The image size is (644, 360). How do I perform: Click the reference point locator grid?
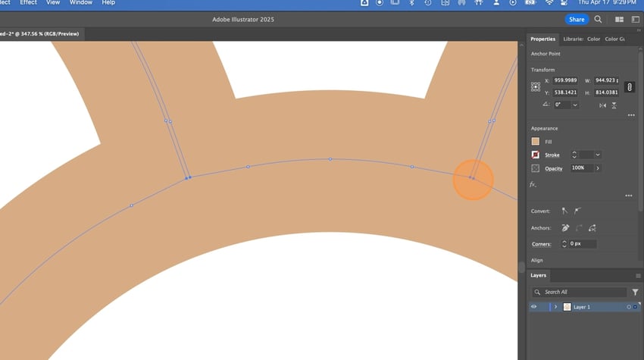[536, 86]
